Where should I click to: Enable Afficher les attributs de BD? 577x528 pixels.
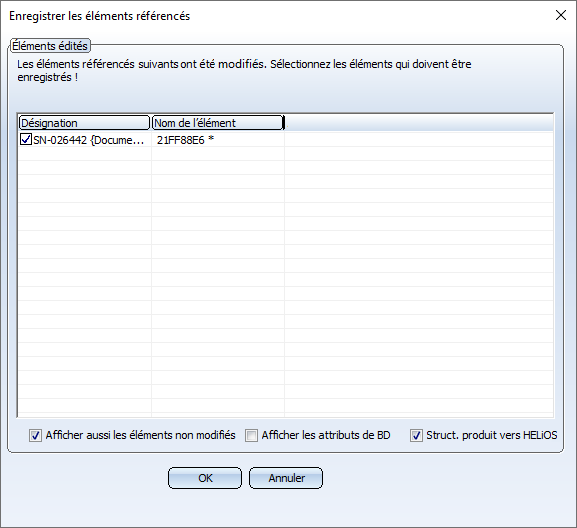pos(251,436)
